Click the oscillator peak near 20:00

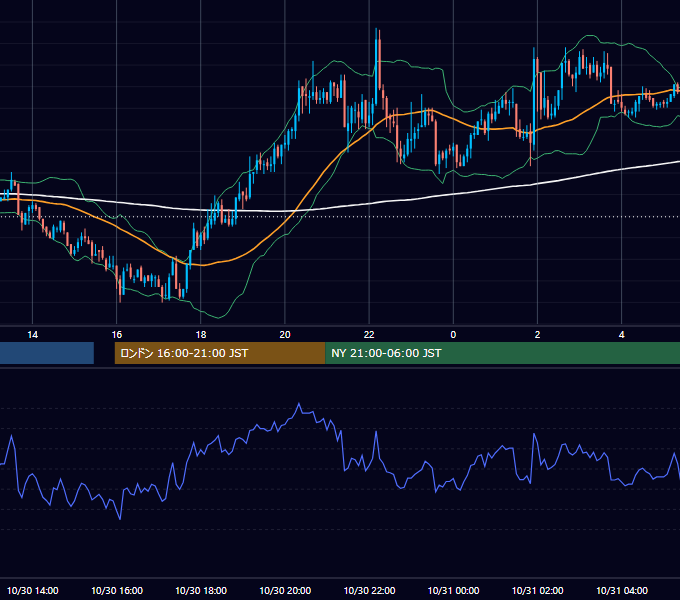coord(299,404)
